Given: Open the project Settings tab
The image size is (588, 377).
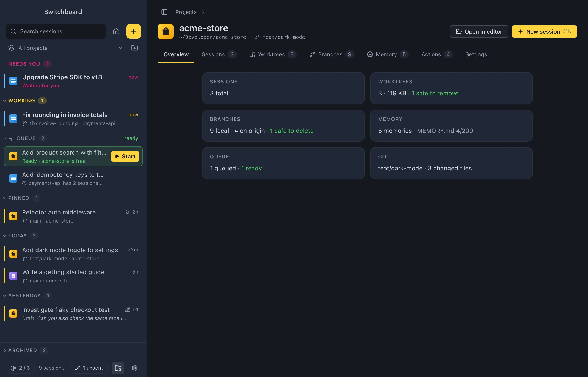Looking at the screenshot, I should click(476, 54).
